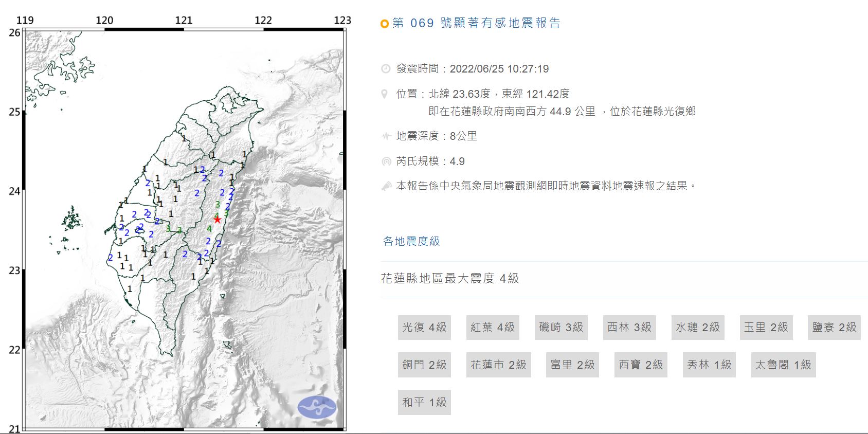Expand the 花蓮縣地區最大震度 4級 row
This screenshot has height=434, width=868.
(450, 279)
